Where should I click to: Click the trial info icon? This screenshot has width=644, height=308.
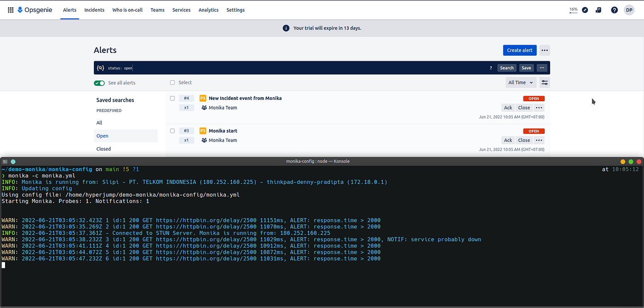click(x=286, y=28)
